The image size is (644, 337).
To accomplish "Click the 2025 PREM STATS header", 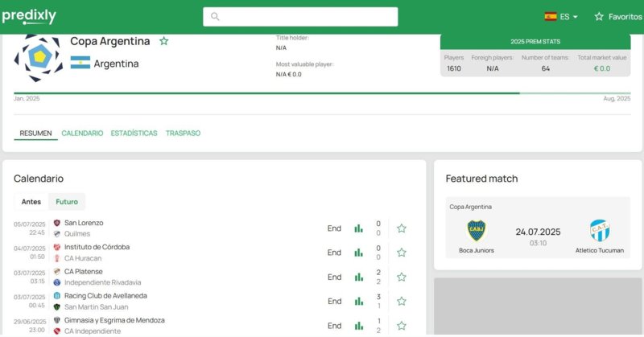I will point(535,42).
